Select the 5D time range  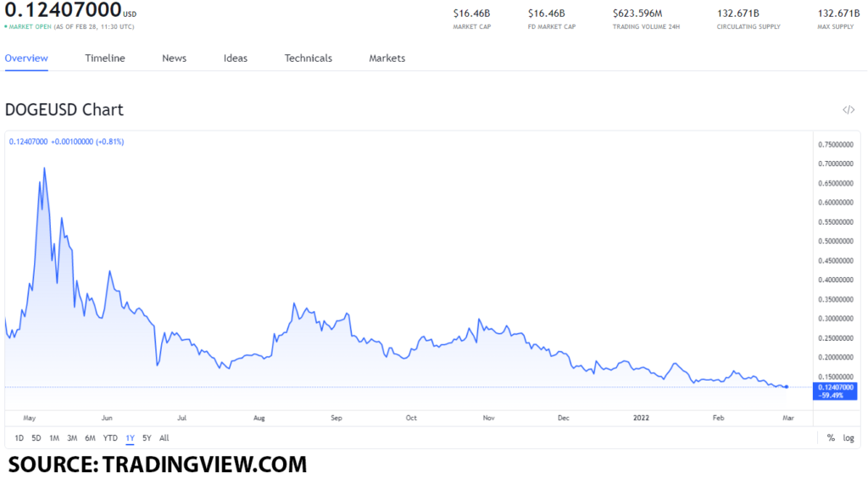[x=36, y=438]
